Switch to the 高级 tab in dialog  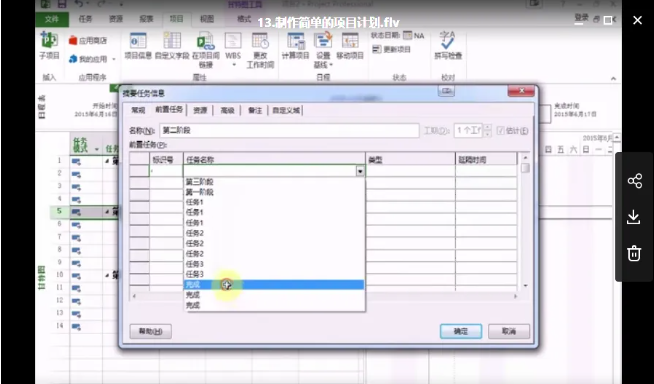click(227, 110)
